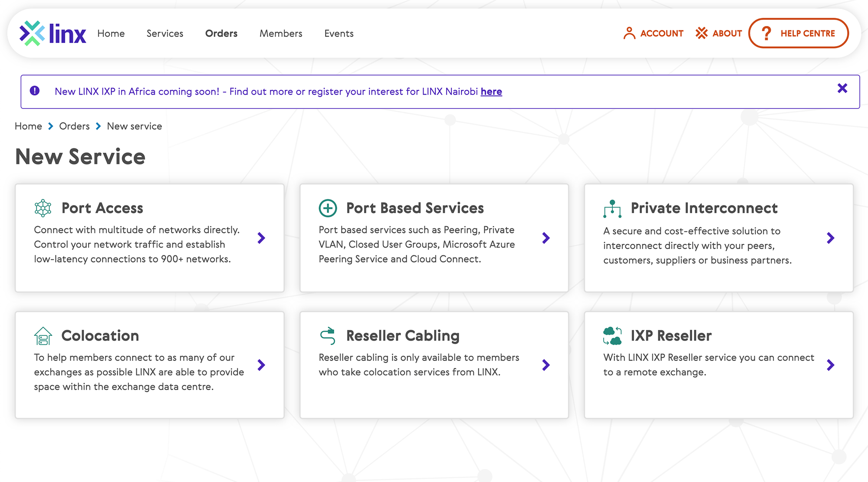
Task: Open Private Interconnect via chevron arrow
Action: 831,238
